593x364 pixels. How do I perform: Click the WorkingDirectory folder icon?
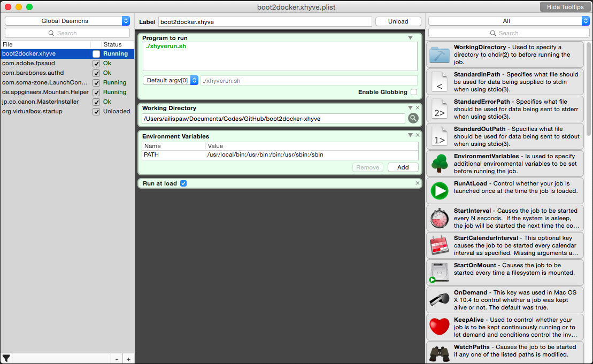pyautogui.click(x=440, y=55)
